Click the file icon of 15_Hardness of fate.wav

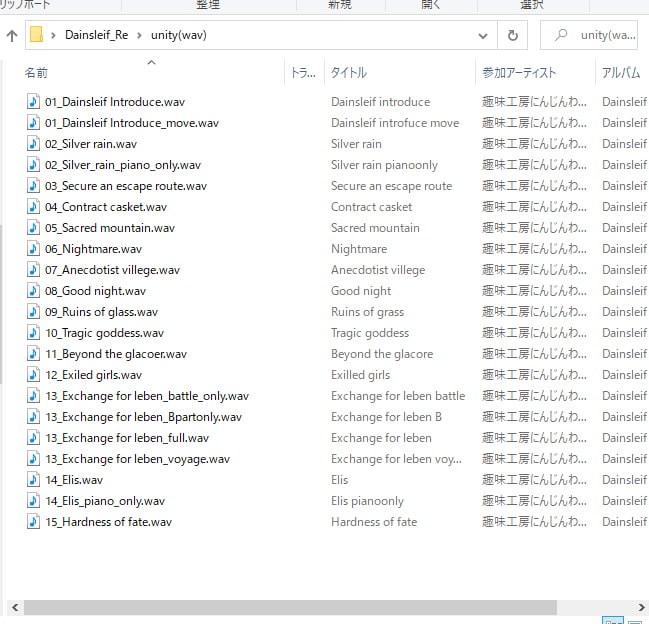(34, 522)
